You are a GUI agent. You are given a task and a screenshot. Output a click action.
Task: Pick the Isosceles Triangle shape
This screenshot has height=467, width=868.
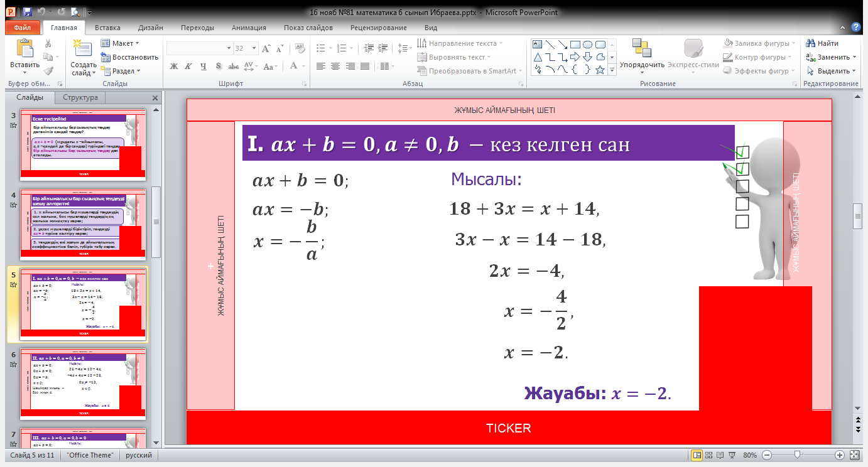click(537, 57)
